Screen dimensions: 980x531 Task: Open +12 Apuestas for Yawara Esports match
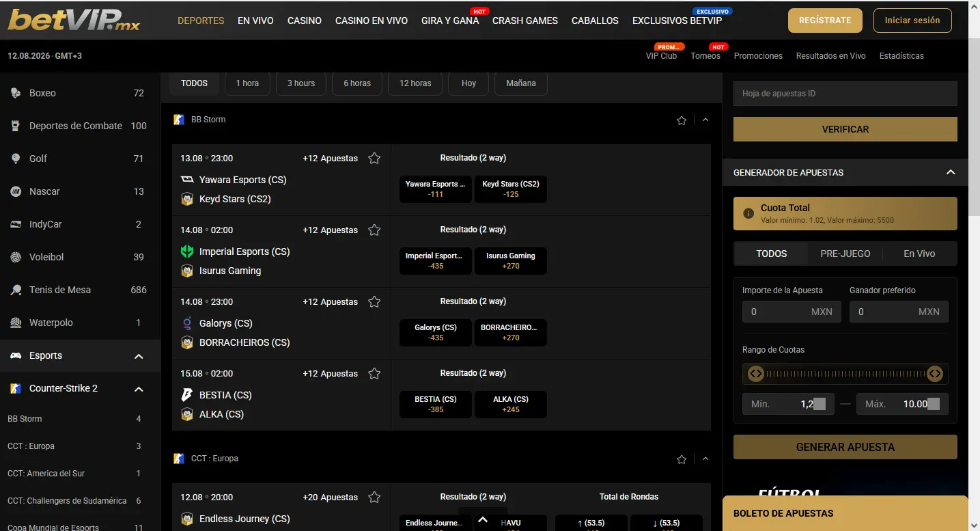click(331, 159)
